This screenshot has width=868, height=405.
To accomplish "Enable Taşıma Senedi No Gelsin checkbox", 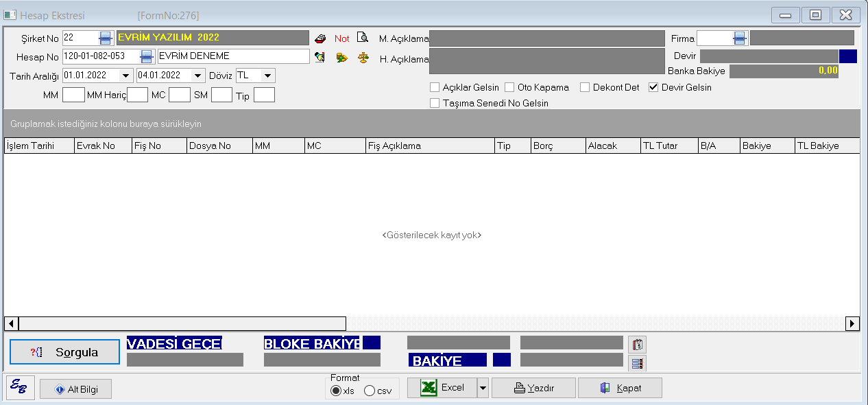I will tap(435, 103).
